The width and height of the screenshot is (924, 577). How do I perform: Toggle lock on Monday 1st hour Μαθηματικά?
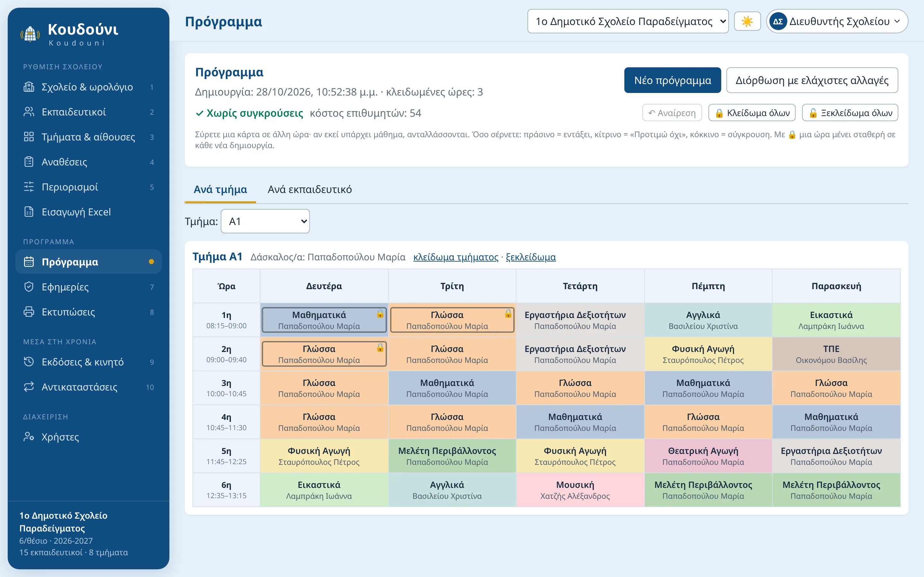(x=380, y=314)
